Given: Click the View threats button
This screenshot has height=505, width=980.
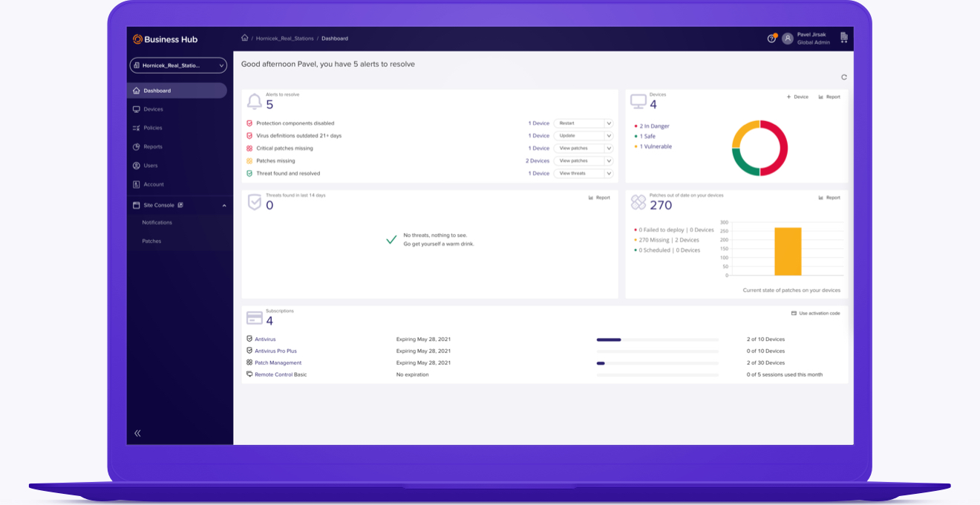Looking at the screenshot, I should (578, 174).
